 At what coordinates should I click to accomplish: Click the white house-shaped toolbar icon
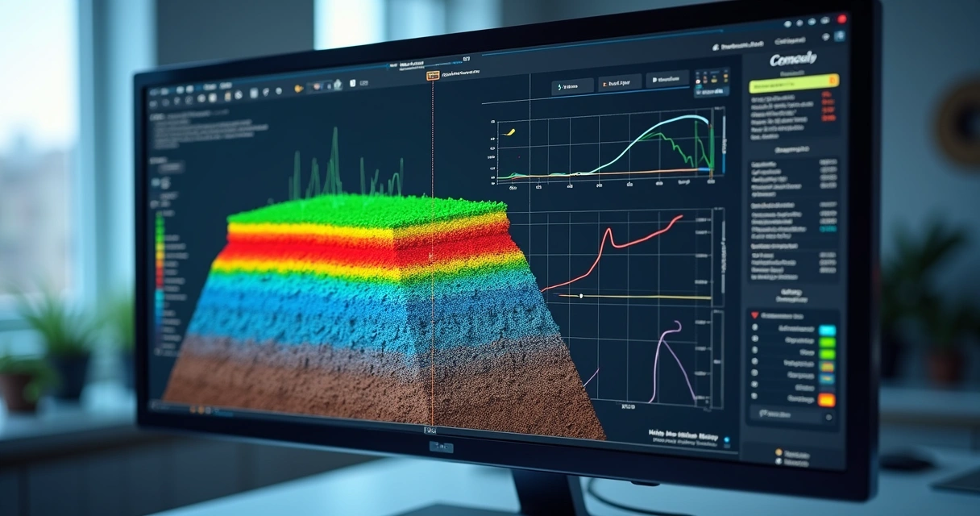pyautogui.click(x=338, y=84)
